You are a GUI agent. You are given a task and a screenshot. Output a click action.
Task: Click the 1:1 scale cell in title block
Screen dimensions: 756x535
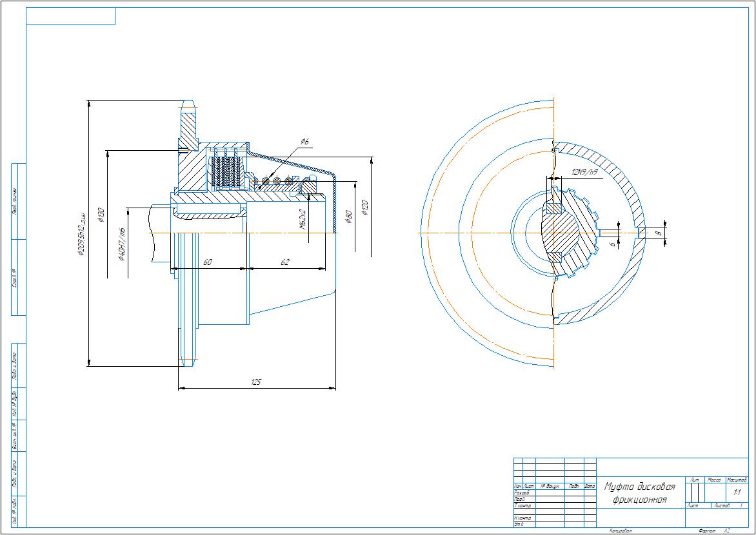tap(737, 492)
